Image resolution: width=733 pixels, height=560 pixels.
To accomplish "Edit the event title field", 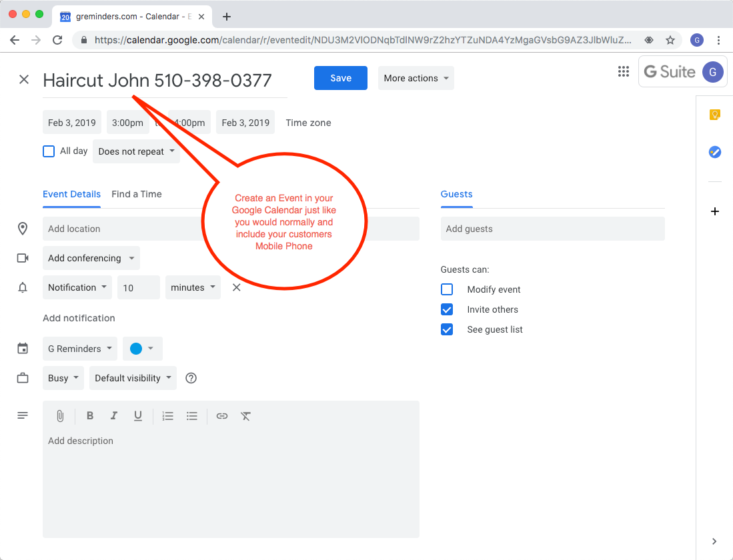I will (165, 81).
